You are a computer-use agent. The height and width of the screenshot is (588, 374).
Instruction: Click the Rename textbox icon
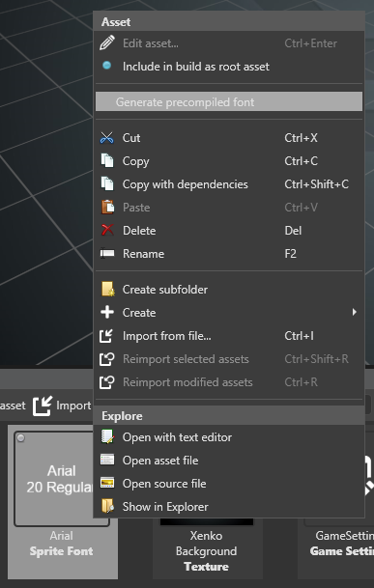(x=107, y=254)
